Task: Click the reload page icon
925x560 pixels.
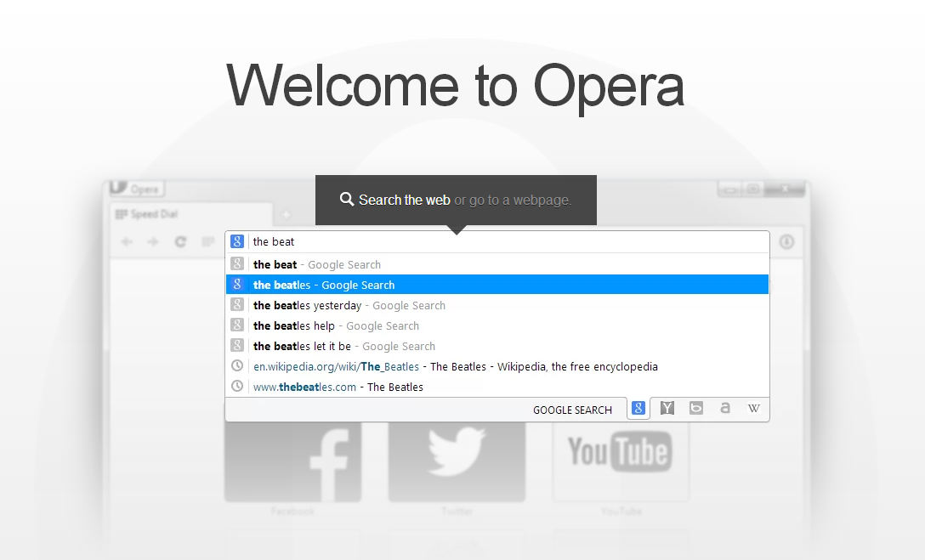Action: tap(180, 241)
